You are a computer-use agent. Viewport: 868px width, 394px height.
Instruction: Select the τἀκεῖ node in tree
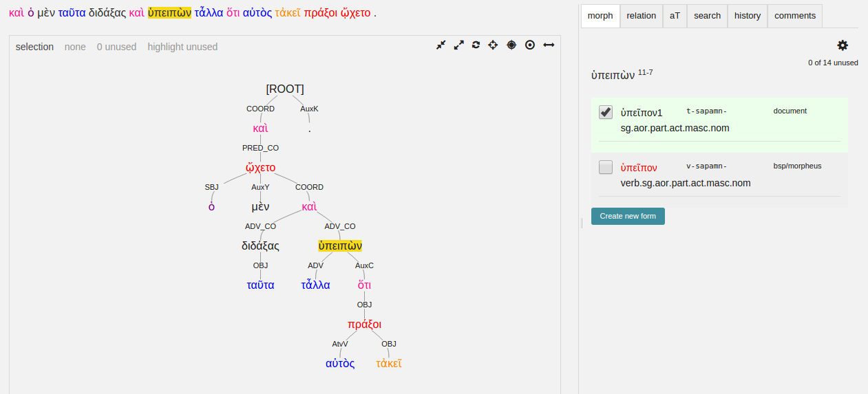(389, 363)
